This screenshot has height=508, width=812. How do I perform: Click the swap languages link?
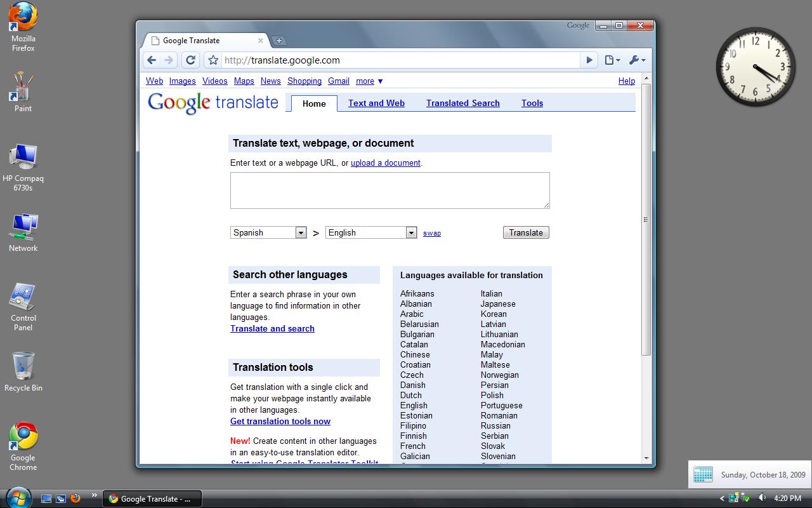pyautogui.click(x=432, y=234)
